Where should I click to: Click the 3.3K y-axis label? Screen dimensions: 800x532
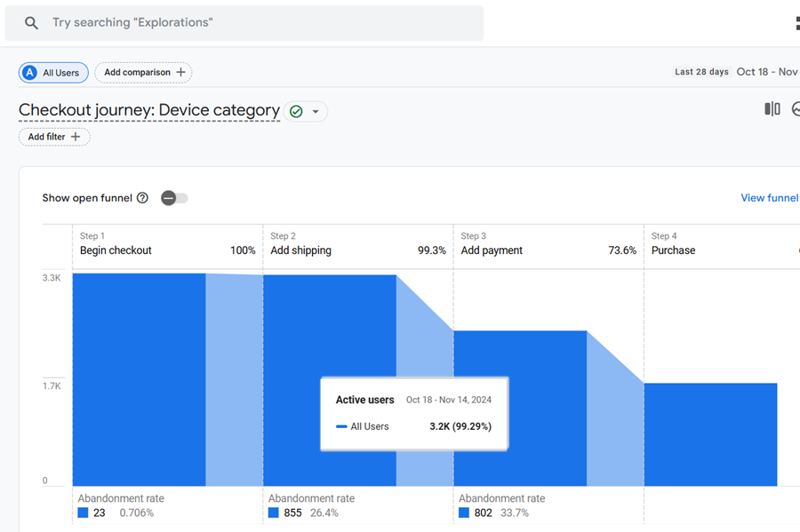coord(52,278)
